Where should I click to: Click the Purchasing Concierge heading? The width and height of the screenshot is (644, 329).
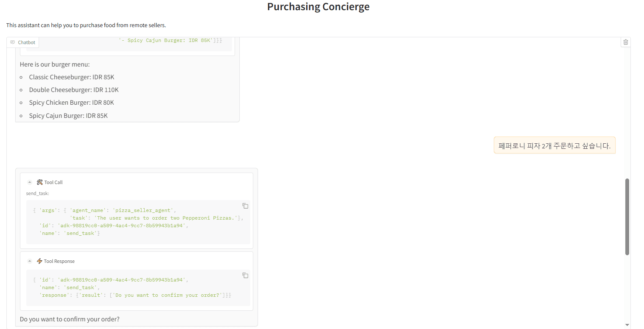coord(318,7)
